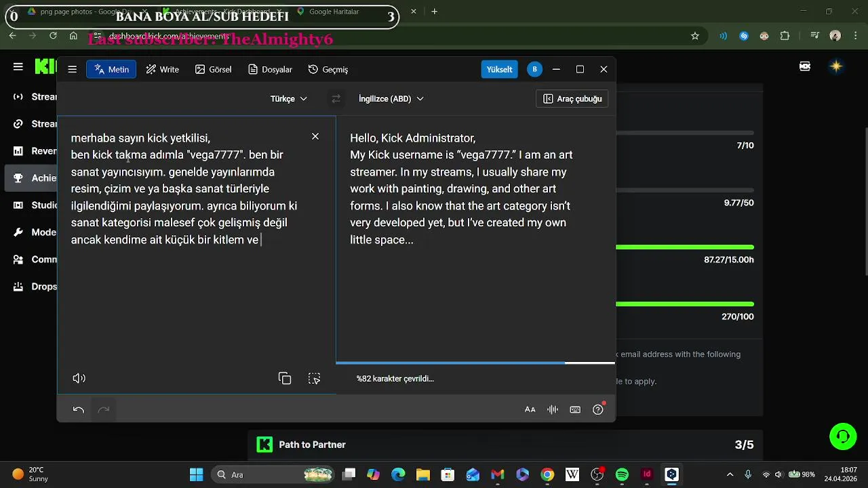Viewport: 868px width, 488px height.
Task: Open Adobe InDesign from the taskbar
Action: [x=647, y=474]
